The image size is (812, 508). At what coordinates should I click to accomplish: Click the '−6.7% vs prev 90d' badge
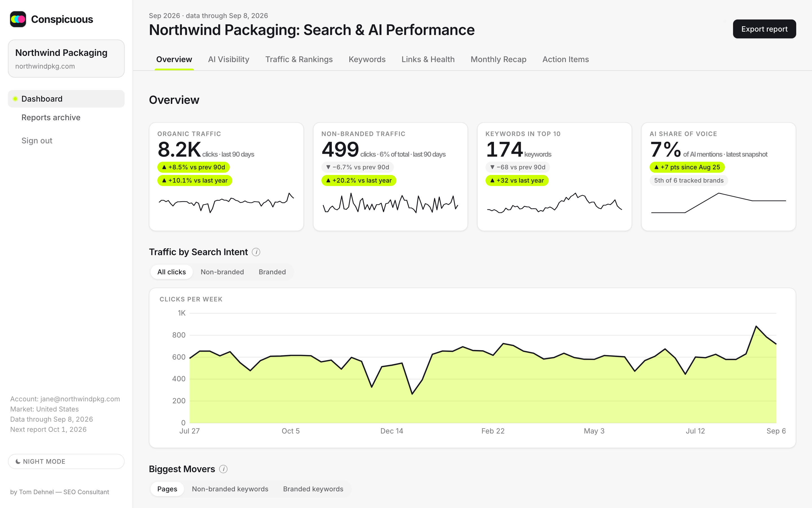pyautogui.click(x=358, y=167)
